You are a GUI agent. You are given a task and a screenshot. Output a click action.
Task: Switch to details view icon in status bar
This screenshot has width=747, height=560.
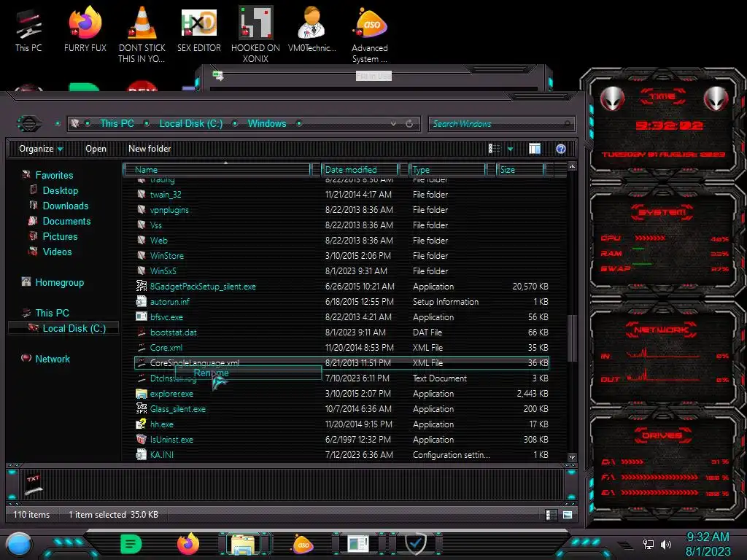pos(551,515)
